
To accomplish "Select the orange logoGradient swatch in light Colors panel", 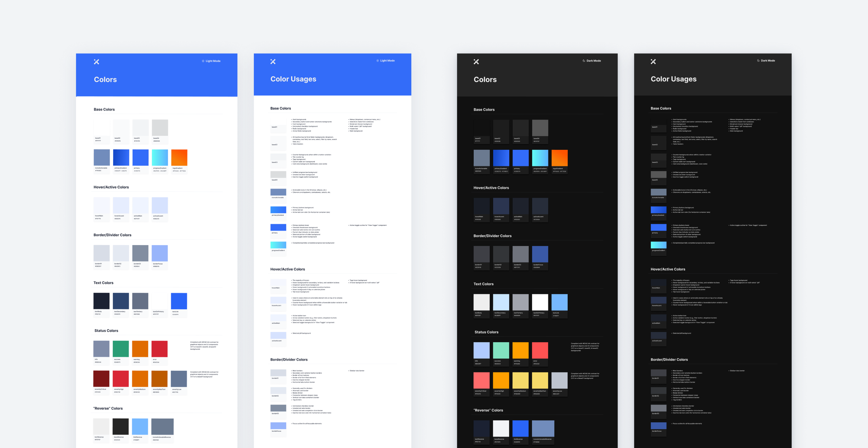I will click(179, 158).
